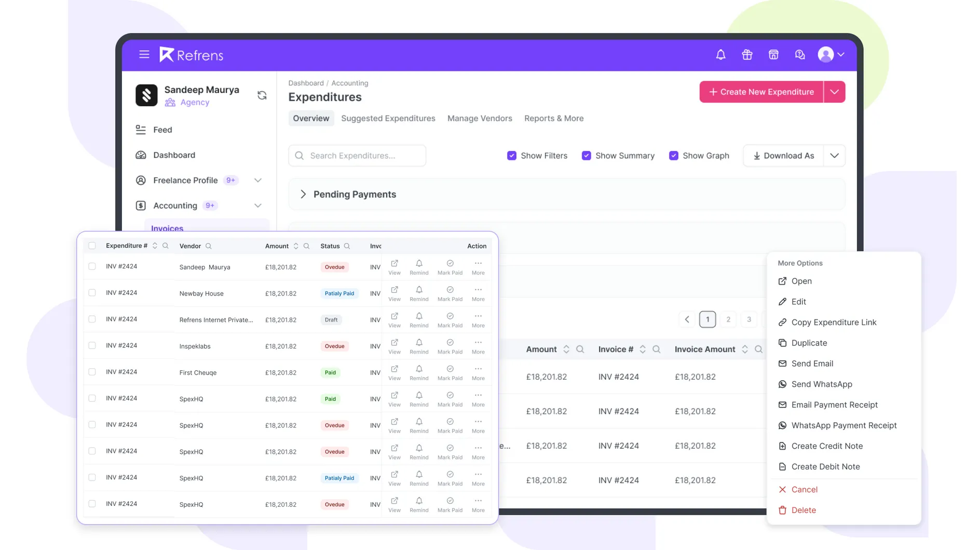Expand the Pending Payments section
Viewport: 980px width, 550px height.
pos(303,194)
